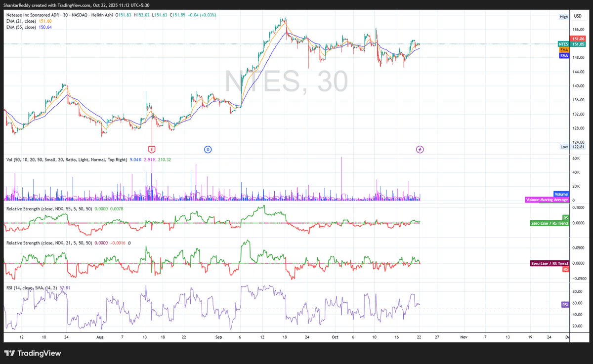
Task: Click the Low price label
Action: pyautogui.click(x=564, y=147)
